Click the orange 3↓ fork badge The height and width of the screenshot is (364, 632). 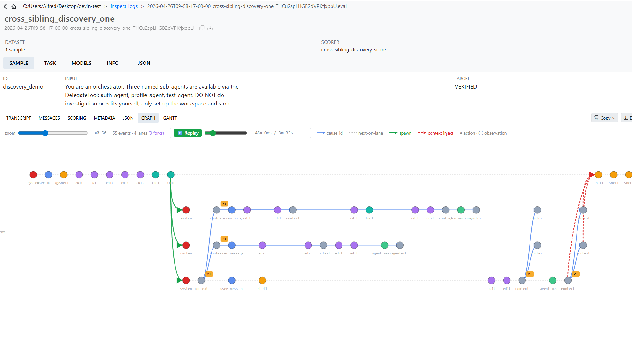coord(224,204)
